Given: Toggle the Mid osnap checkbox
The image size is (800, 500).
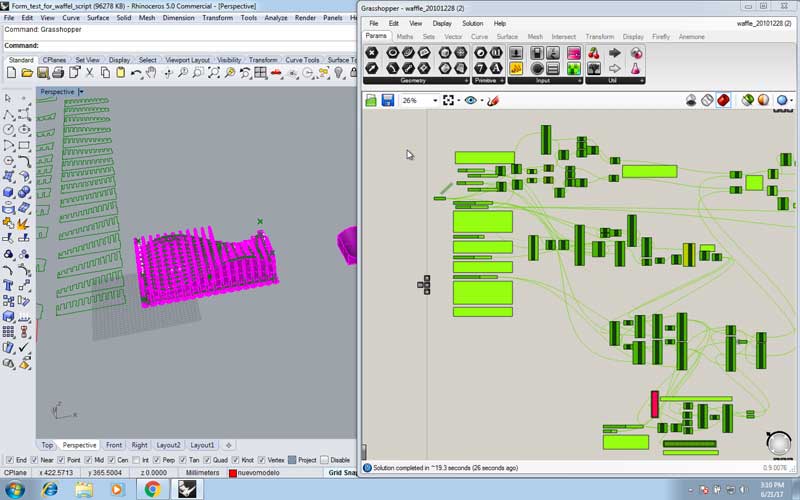Looking at the screenshot, I should click(88, 460).
